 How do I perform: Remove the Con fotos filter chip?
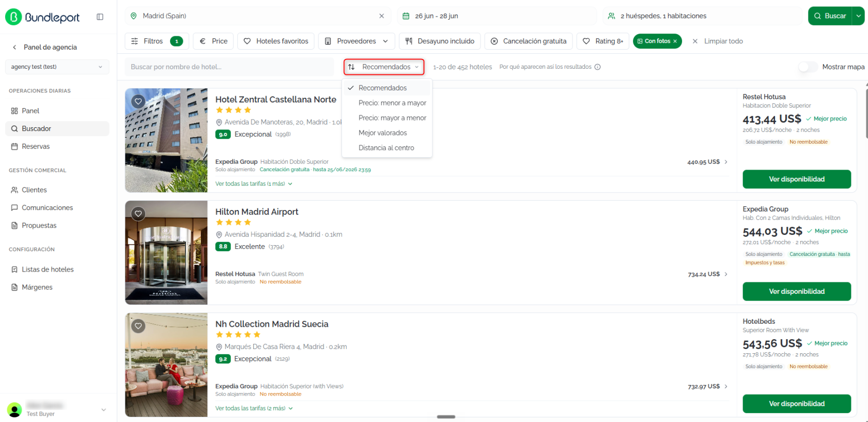(675, 41)
